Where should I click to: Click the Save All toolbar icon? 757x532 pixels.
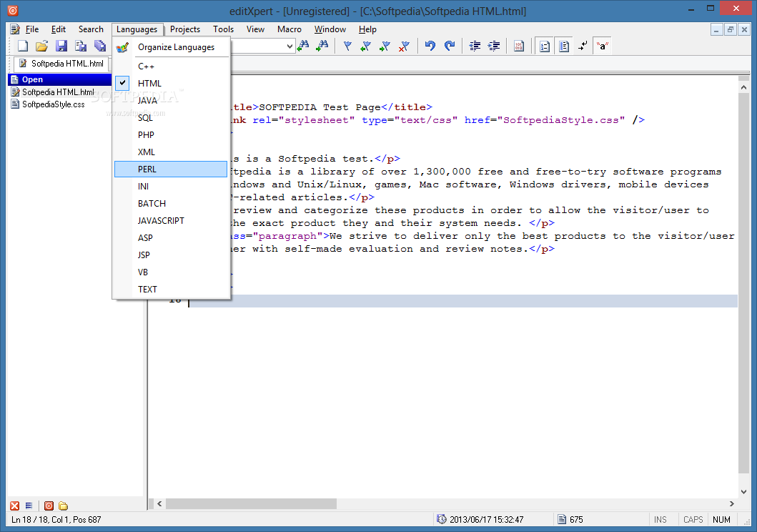click(100, 46)
